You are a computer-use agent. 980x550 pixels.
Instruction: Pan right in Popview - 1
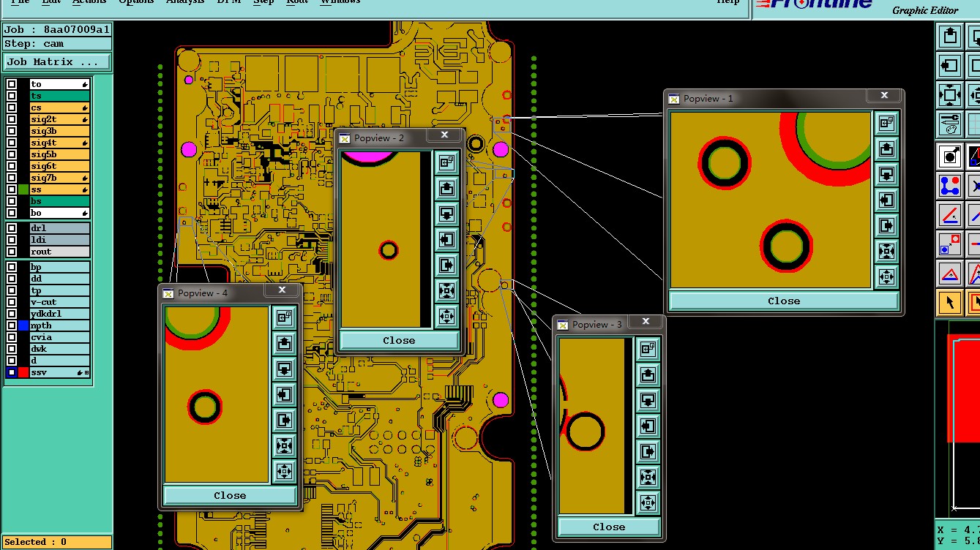pyautogui.click(x=886, y=225)
